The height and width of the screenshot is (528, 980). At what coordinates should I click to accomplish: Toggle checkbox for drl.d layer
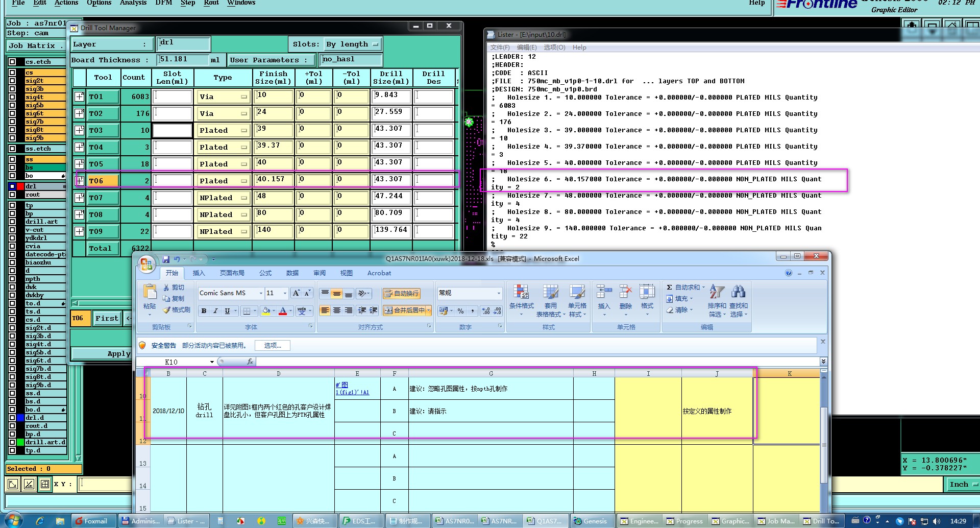(x=12, y=418)
